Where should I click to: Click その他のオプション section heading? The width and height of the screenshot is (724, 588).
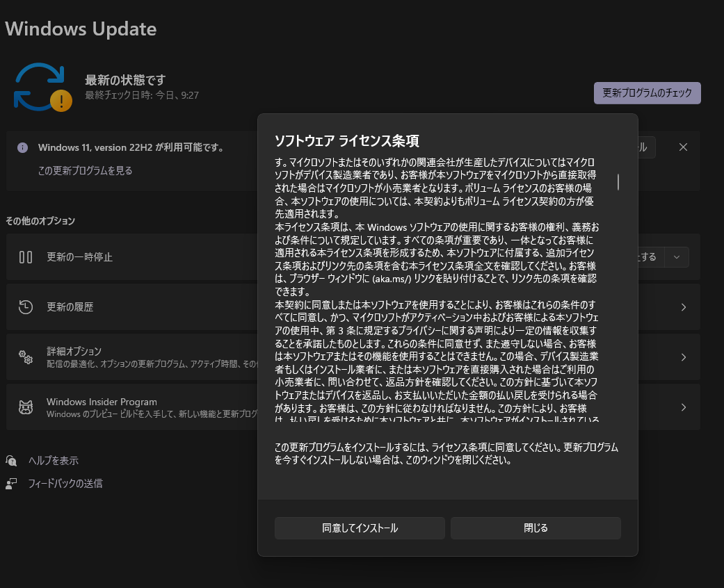click(40, 221)
